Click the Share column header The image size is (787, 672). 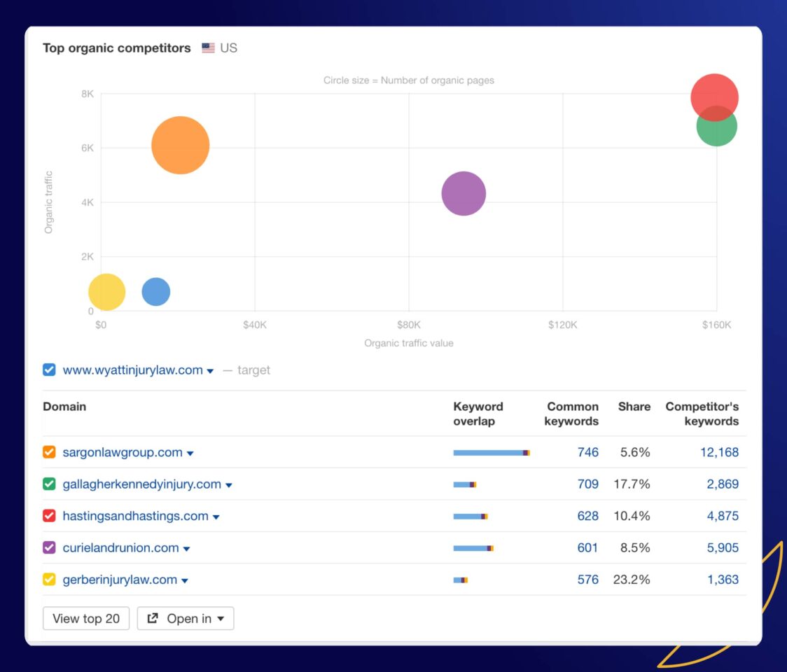(x=634, y=407)
